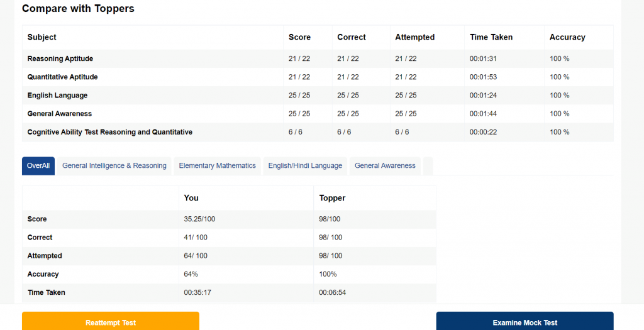Click the empty tab after General Awareness
Screen dimensions: 644x330
point(428,166)
